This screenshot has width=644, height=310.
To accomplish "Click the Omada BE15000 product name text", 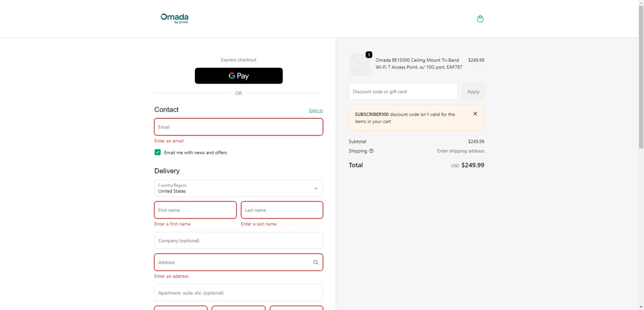I will point(419,63).
